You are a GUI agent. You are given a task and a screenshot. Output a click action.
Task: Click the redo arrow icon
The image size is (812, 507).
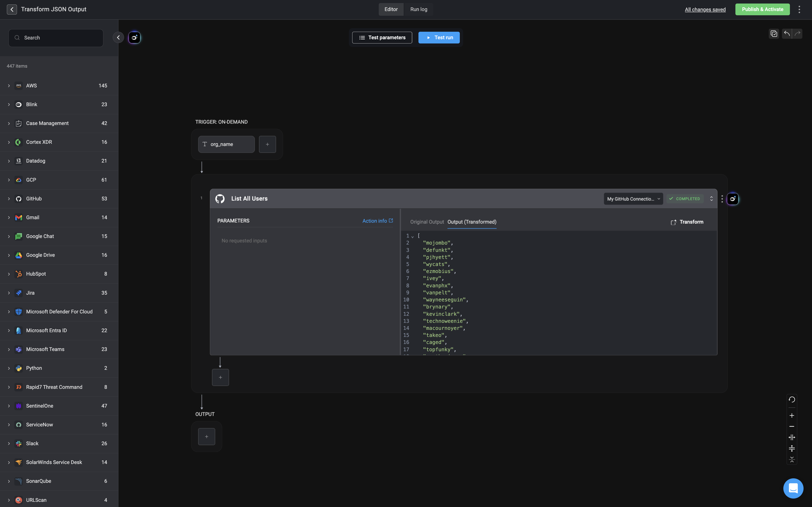(798, 34)
